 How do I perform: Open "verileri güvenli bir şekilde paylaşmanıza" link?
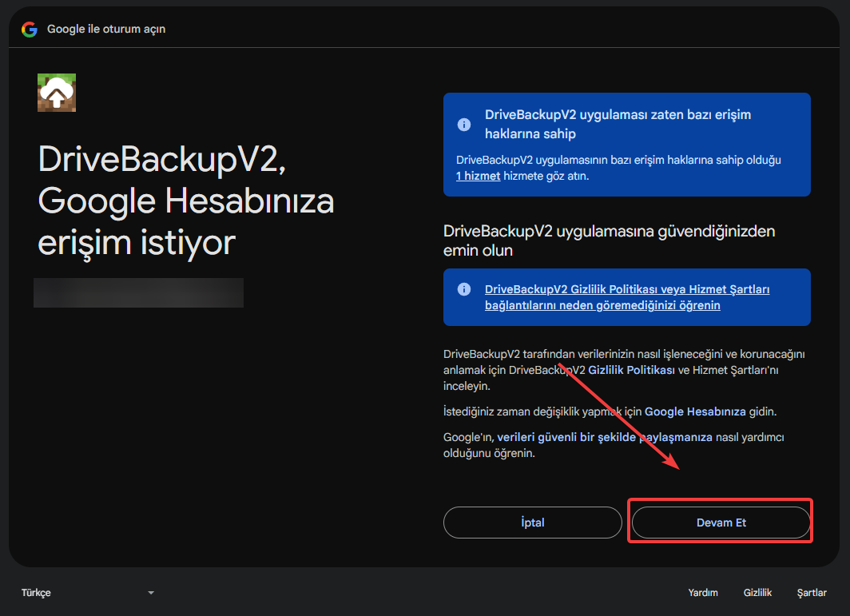(x=604, y=437)
